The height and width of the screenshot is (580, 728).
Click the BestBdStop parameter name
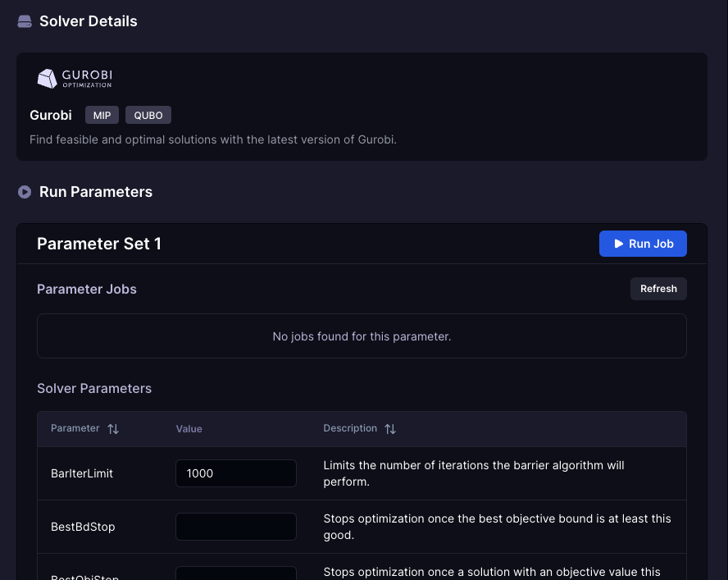(x=83, y=527)
